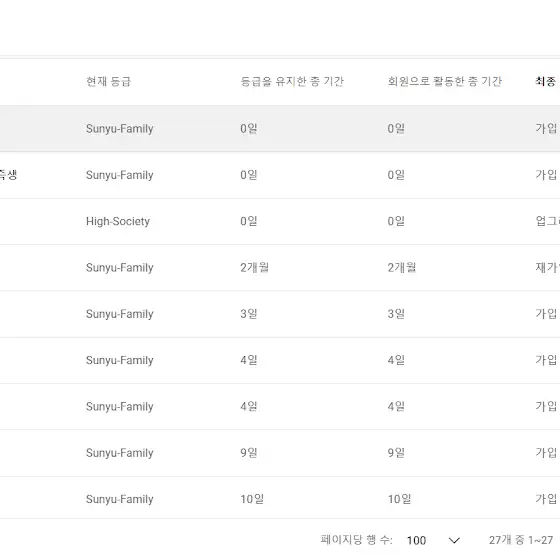
Task: Click 재가입 status in 2개월 row
Action: click(x=548, y=268)
